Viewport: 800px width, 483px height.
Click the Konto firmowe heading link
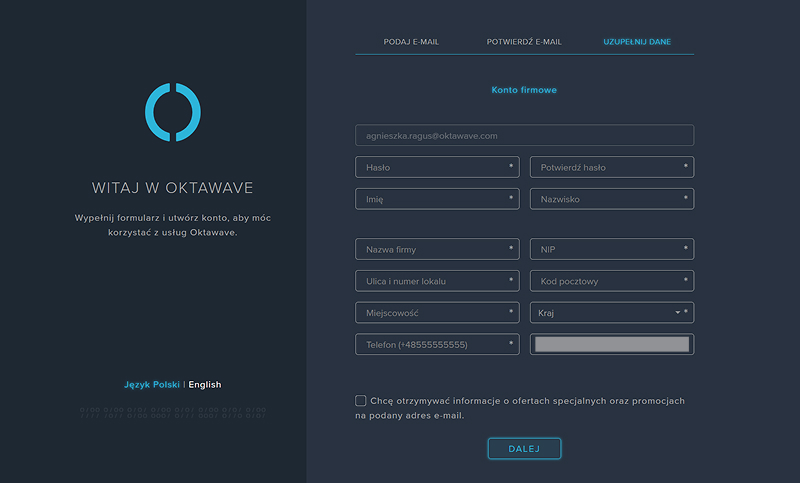[524, 90]
